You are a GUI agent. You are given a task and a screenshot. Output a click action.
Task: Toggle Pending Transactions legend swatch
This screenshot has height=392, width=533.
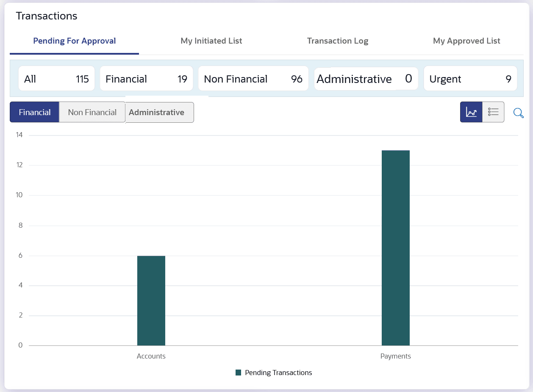pos(238,373)
